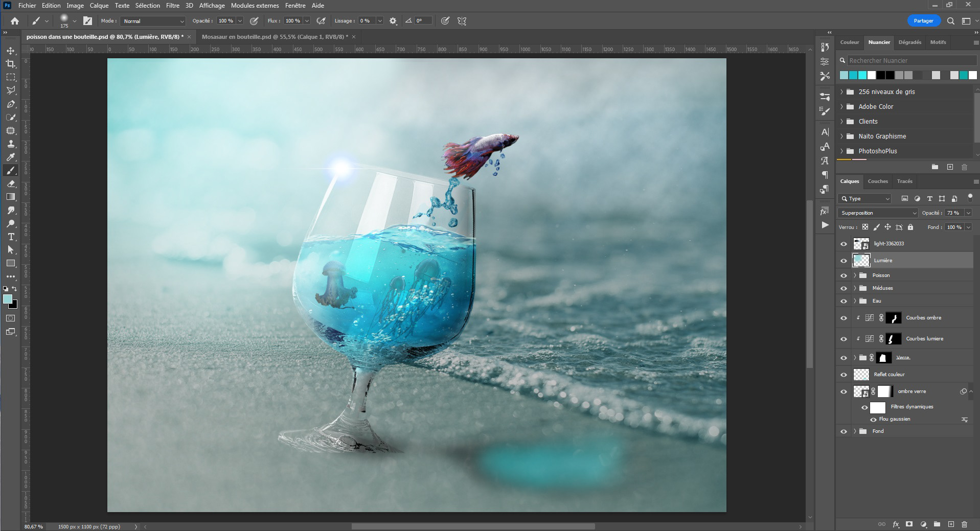This screenshot has width=980, height=531.
Task: Open the Filtre menu
Action: click(173, 6)
